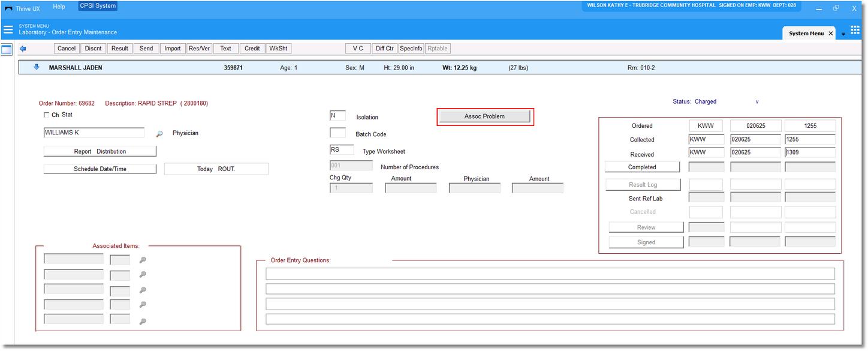Image resolution: width=868 pixels, height=351 pixels.
Task: Open the application grid launcher icon
Action: 855,30
